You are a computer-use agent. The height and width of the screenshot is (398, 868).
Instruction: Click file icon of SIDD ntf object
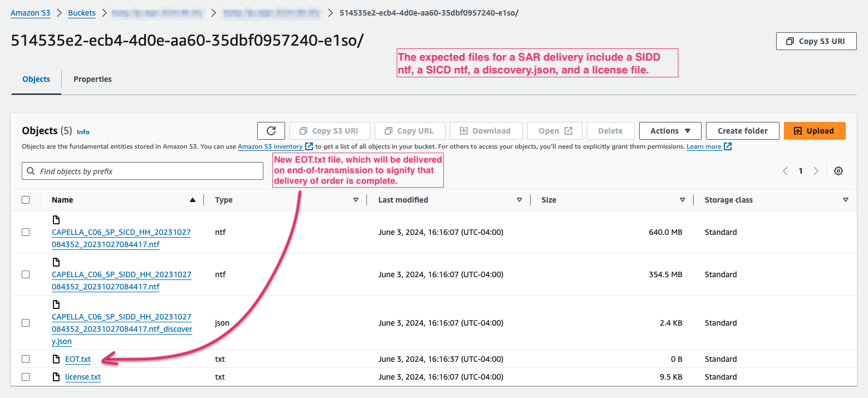(56, 262)
